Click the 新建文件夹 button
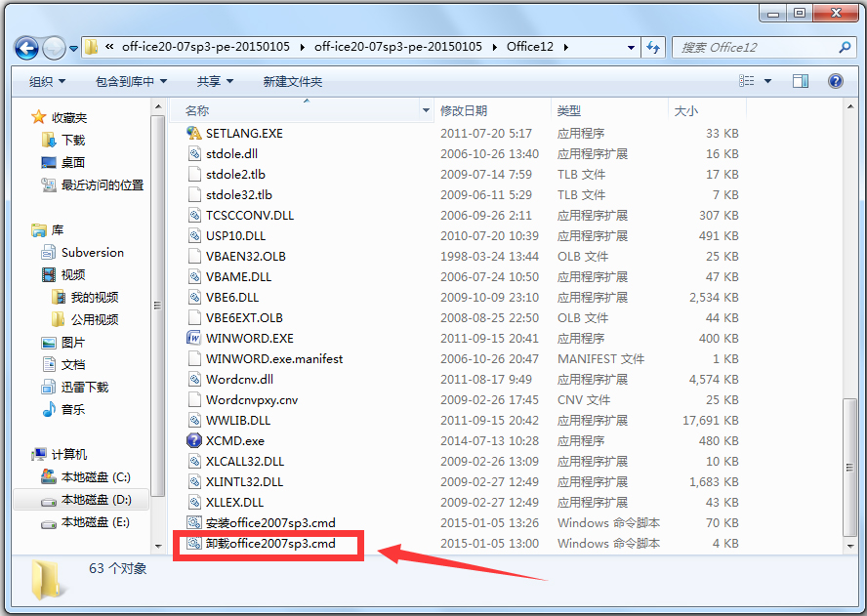 293,81
